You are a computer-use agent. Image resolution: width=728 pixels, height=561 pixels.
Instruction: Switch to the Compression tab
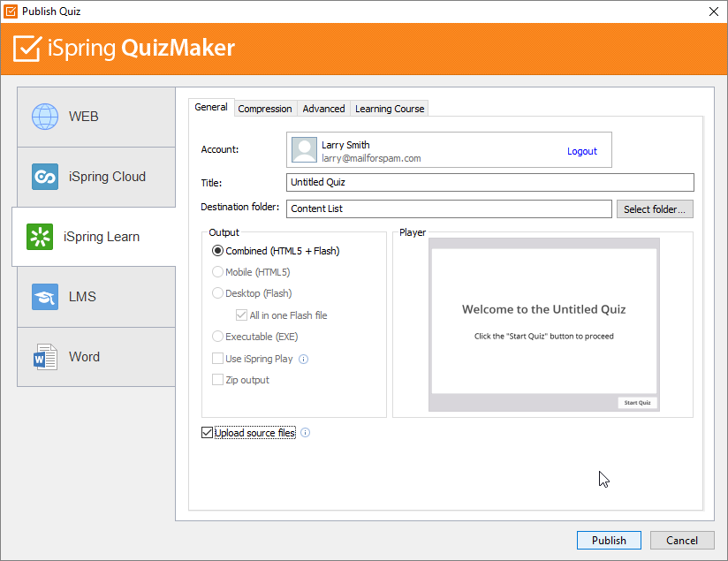pyautogui.click(x=264, y=108)
